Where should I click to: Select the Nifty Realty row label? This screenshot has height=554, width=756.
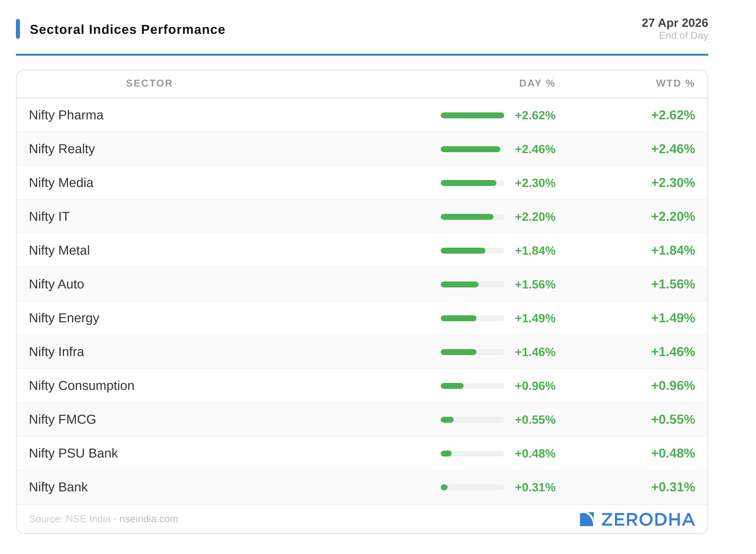tap(62, 149)
